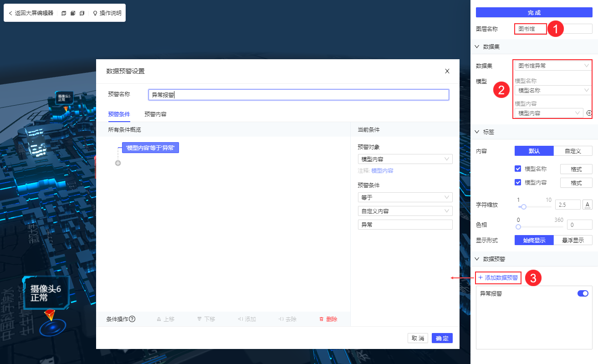Click the 模型内容 annotation link
The height and width of the screenshot is (364, 598).
click(382, 171)
